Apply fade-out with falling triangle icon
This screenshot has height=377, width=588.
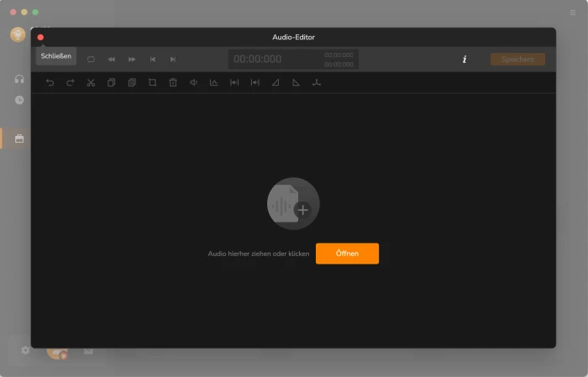click(296, 82)
